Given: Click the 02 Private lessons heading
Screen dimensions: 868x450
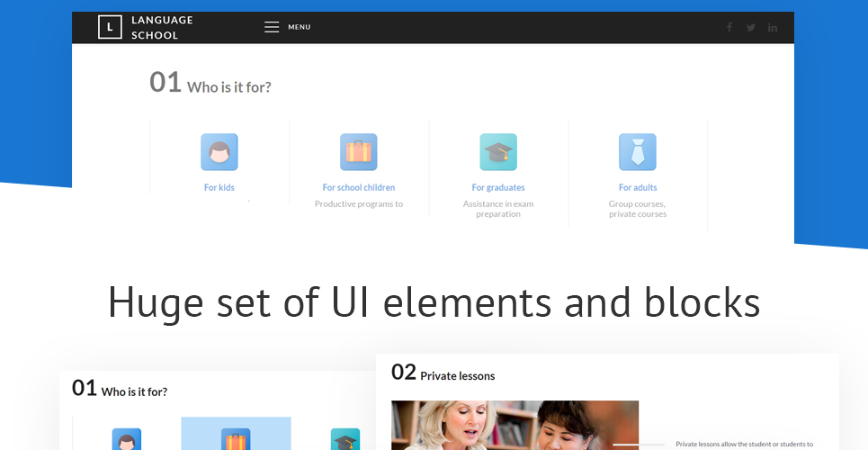Looking at the screenshot, I should [443, 373].
